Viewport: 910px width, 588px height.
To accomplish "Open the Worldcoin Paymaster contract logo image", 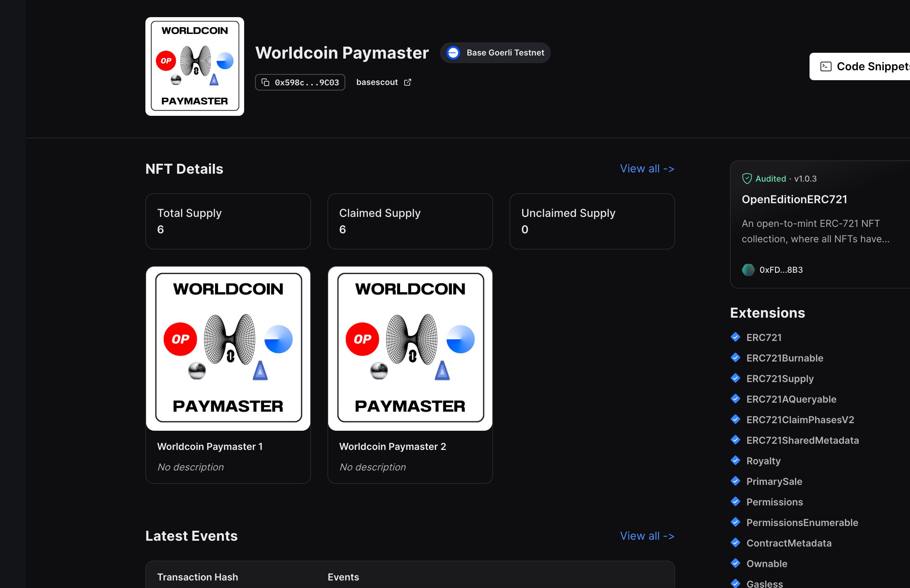I will tap(195, 66).
